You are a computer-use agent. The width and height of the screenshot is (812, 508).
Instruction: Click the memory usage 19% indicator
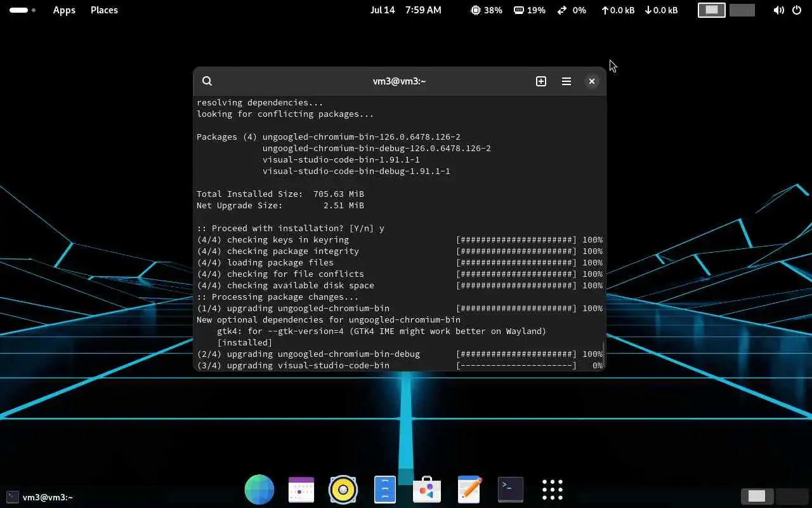tap(530, 10)
